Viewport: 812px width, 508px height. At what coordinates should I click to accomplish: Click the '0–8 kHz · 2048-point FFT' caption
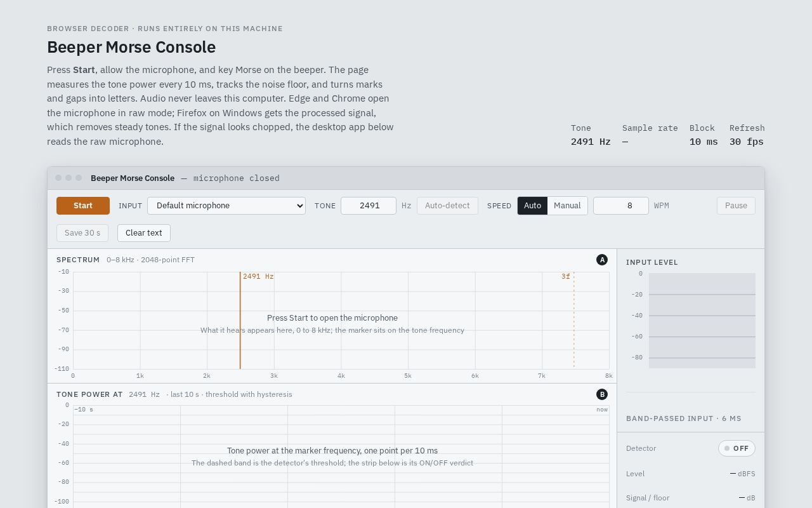pyautogui.click(x=151, y=260)
